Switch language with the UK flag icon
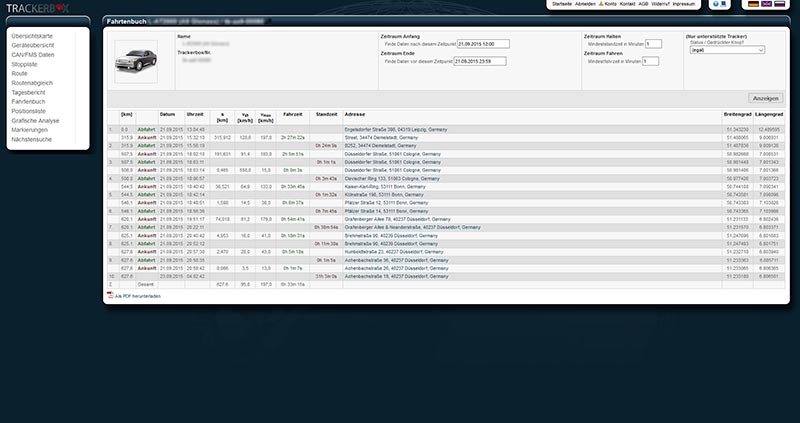Viewport: 800px width, 423px height. click(766, 5)
